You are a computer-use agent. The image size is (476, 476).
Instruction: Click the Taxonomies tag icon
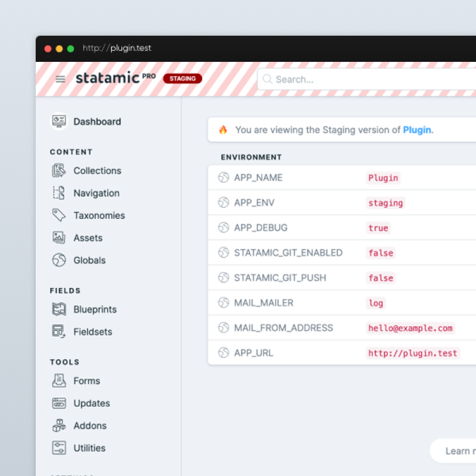click(x=59, y=215)
